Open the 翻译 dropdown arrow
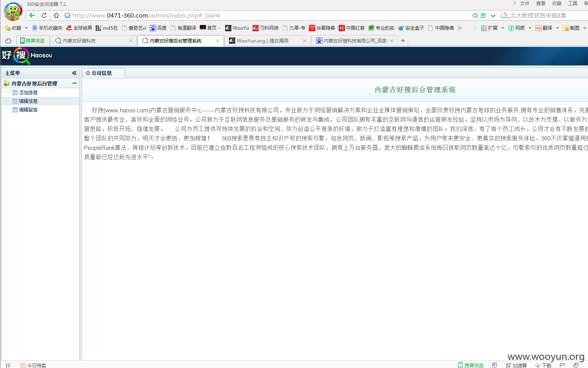 coord(557,28)
